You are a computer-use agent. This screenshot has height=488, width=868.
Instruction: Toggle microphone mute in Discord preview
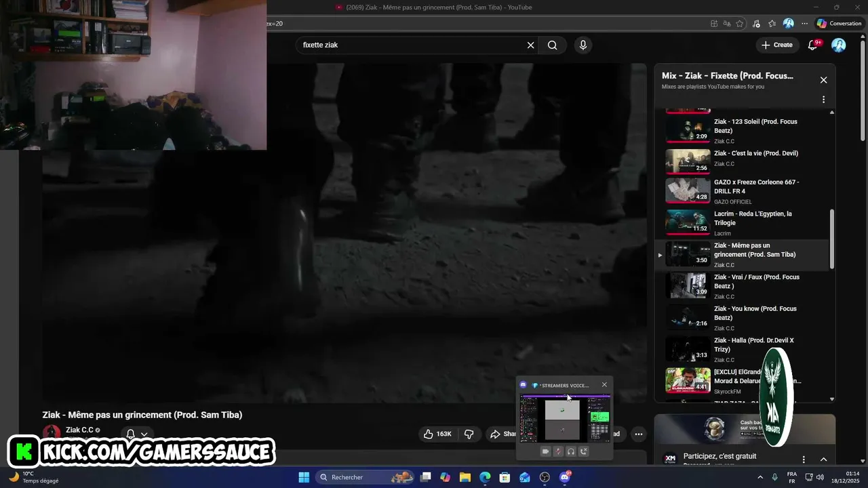tap(558, 451)
